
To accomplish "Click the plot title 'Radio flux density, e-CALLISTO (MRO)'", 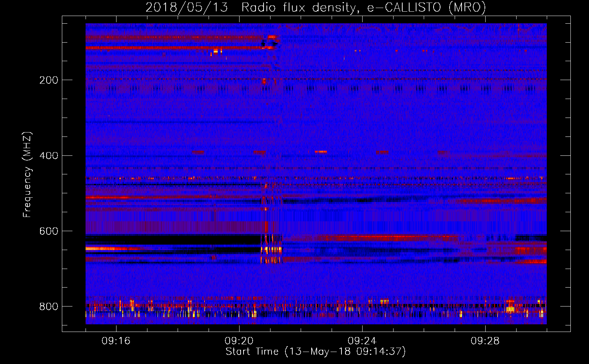I will [363, 8].
